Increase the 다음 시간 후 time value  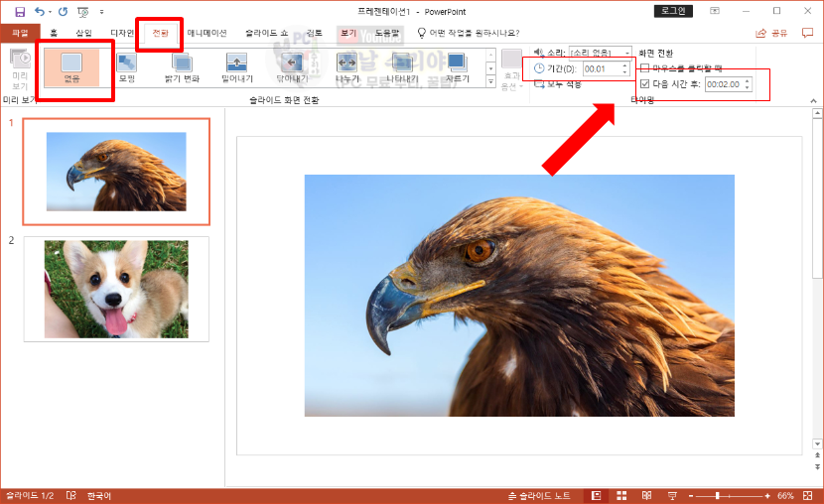[747, 80]
